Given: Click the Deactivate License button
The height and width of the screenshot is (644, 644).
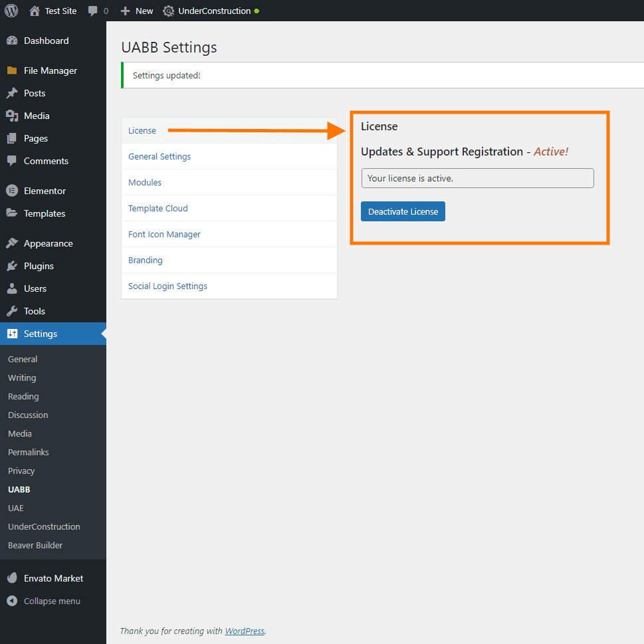Looking at the screenshot, I should click(403, 211).
